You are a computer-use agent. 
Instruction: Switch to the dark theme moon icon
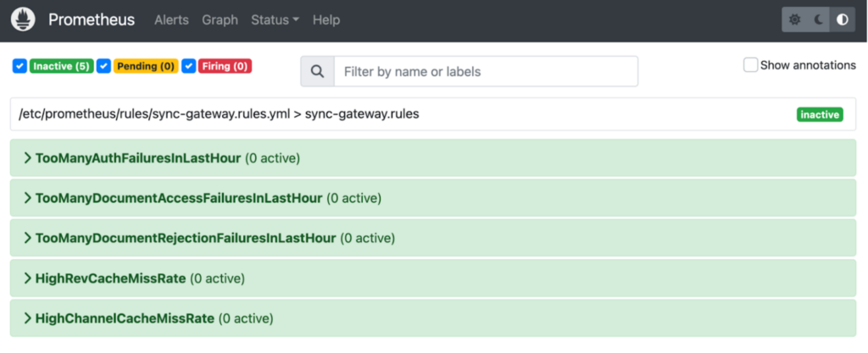[x=819, y=19]
